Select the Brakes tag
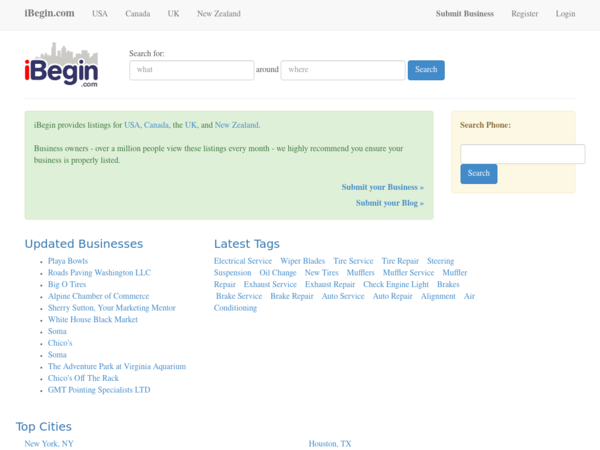The width and height of the screenshot is (600, 450). (448, 284)
